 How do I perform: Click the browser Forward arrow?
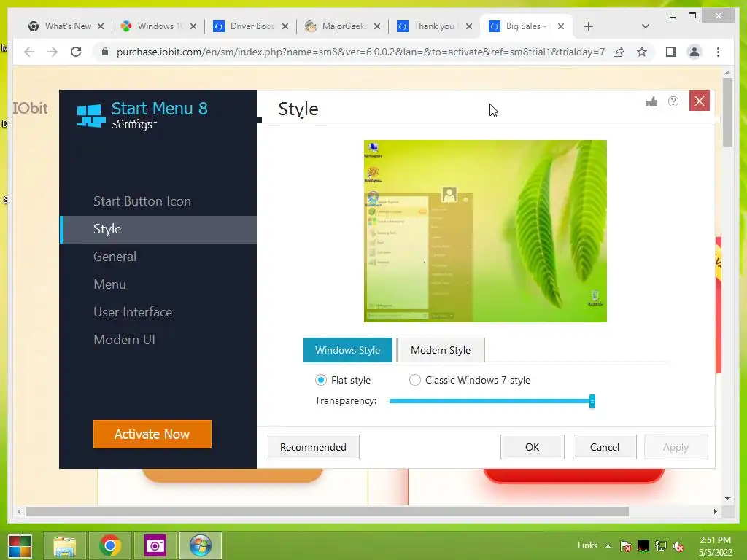coord(53,52)
